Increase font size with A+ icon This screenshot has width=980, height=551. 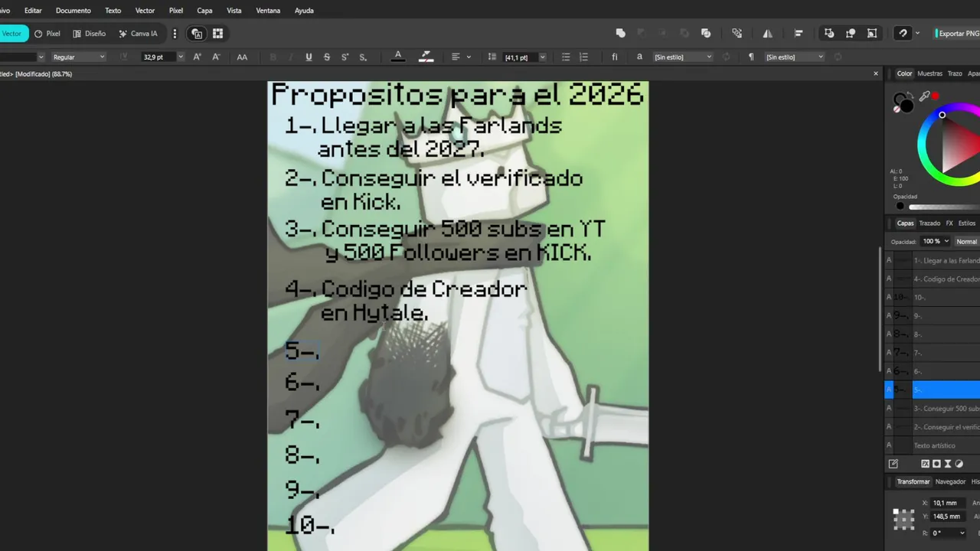click(x=197, y=57)
